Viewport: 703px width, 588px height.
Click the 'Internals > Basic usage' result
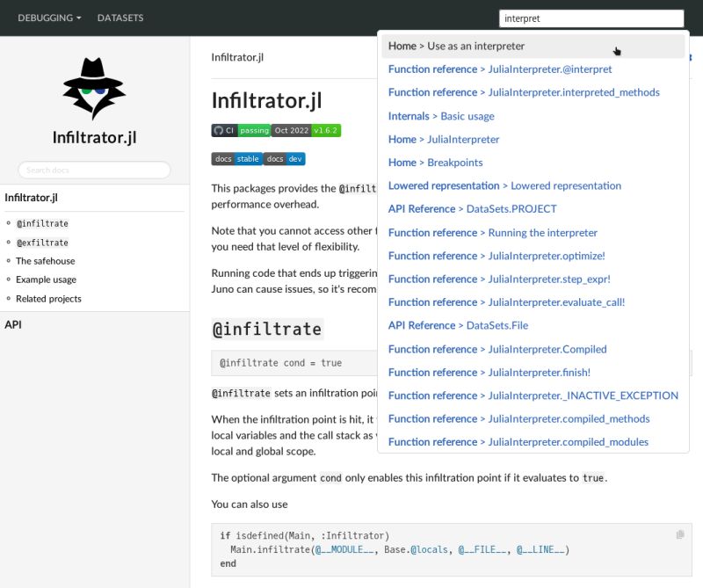pyautogui.click(x=441, y=115)
